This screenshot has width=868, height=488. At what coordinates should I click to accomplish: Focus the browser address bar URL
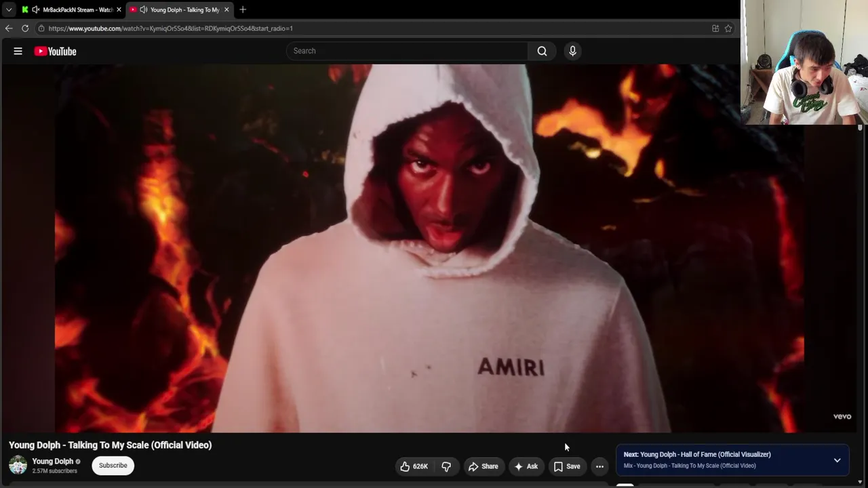coord(171,28)
